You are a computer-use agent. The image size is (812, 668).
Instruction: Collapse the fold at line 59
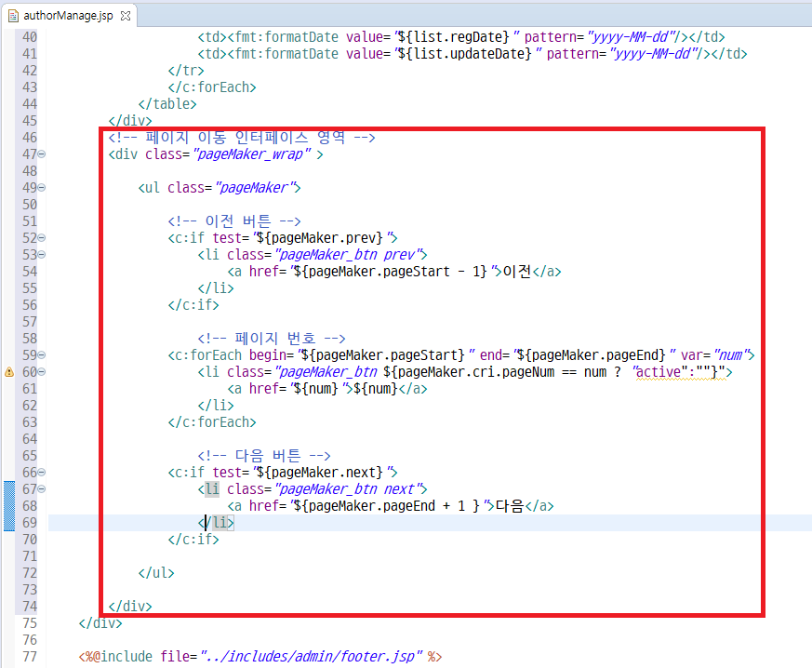tap(42, 355)
